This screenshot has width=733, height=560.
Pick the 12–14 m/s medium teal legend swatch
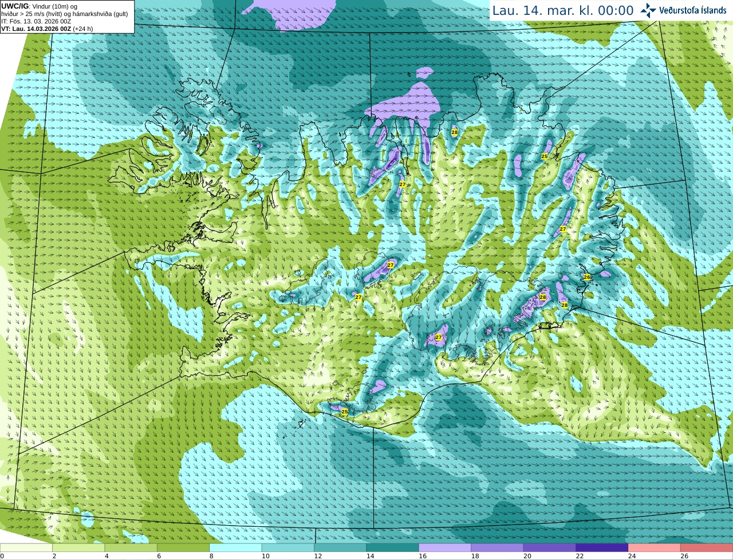[341, 547]
